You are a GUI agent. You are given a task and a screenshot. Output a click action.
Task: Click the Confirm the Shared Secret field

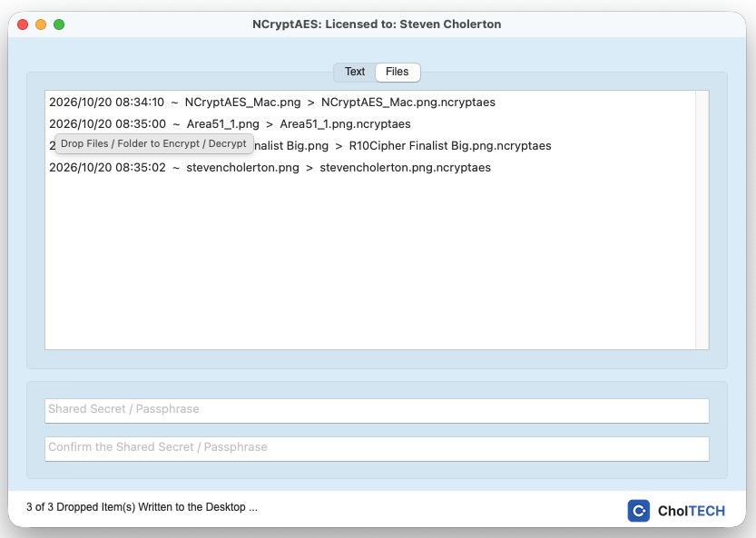pos(377,449)
